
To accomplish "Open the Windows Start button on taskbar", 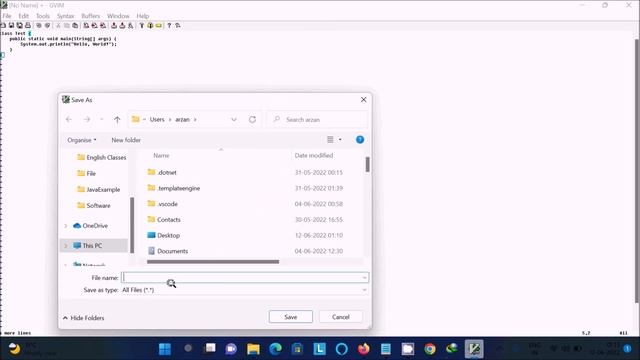I will (165, 349).
